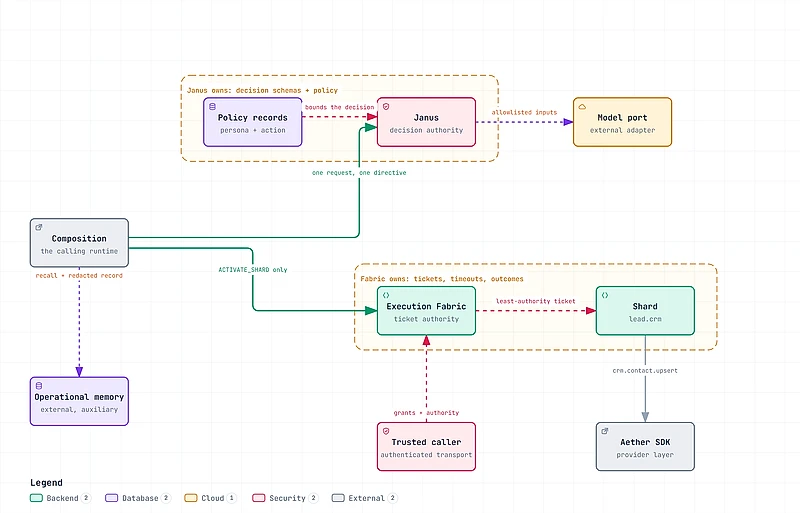This screenshot has height=513, width=800.
Task: Click the 'one request, one directive' edge label
Action: (359, 173)
